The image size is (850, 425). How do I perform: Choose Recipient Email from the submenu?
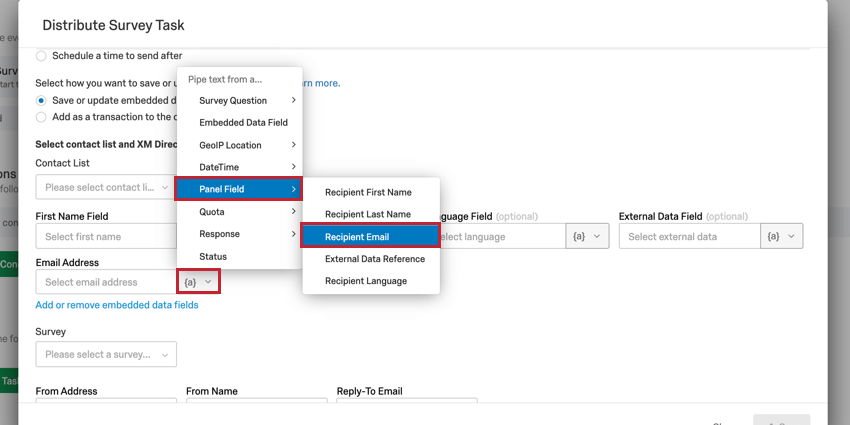pyautogui.click(x=370, y=237)
